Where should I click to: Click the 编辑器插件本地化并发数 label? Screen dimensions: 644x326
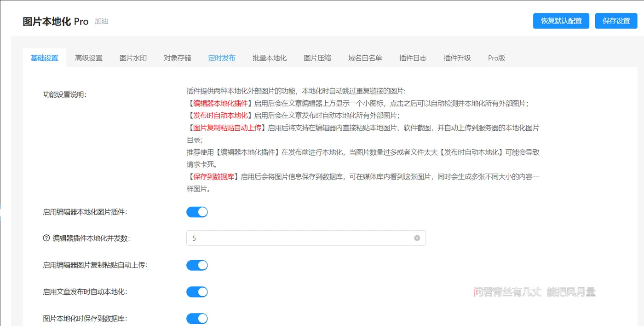pyautogui.click(x=92, y=239)
